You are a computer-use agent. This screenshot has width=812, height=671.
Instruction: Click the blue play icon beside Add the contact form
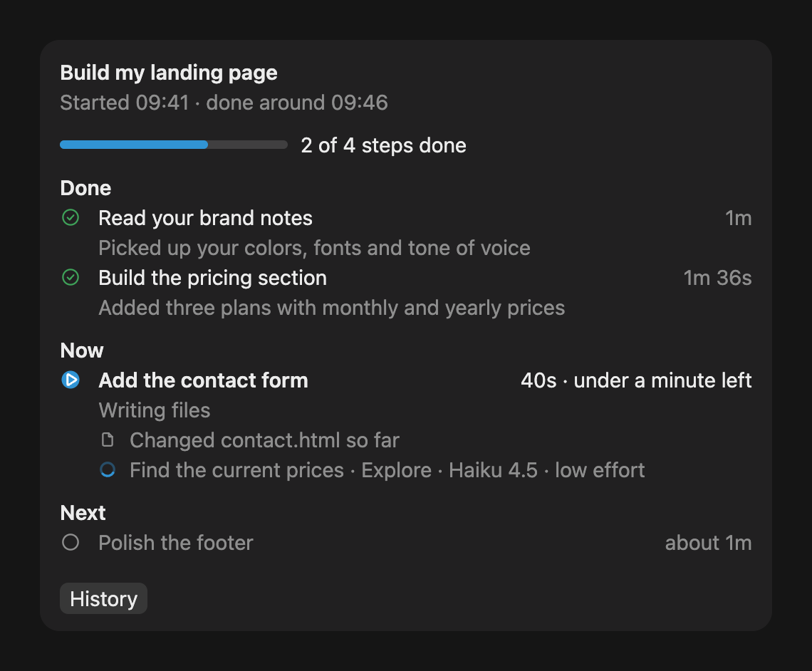click(x=71, y=380)
